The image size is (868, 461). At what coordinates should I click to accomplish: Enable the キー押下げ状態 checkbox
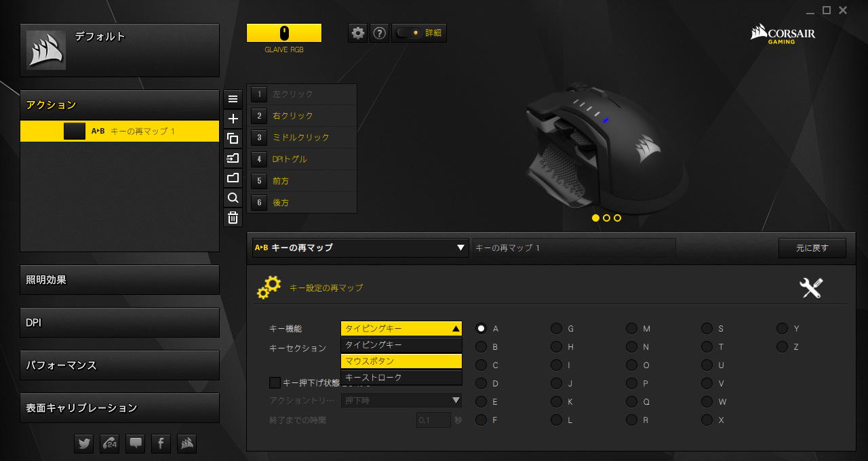[x=275, y=383]
